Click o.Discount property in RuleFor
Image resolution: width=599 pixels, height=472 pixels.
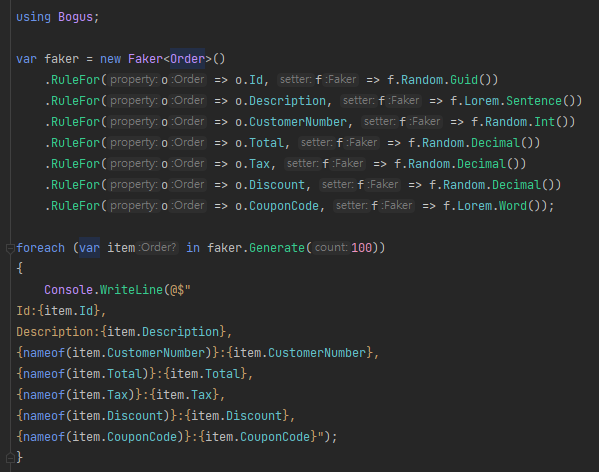point(270,185)
